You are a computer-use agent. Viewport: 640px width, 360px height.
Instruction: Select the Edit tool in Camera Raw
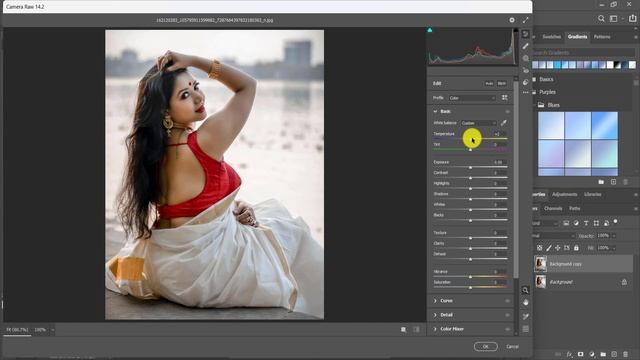point(526,34)
